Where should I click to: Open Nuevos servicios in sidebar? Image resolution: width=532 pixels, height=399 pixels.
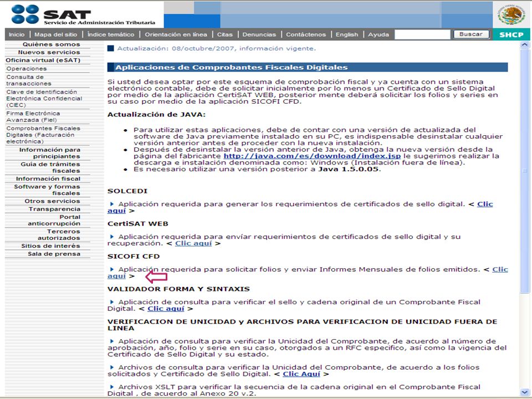pyautogui.click(x=49, y=52)
